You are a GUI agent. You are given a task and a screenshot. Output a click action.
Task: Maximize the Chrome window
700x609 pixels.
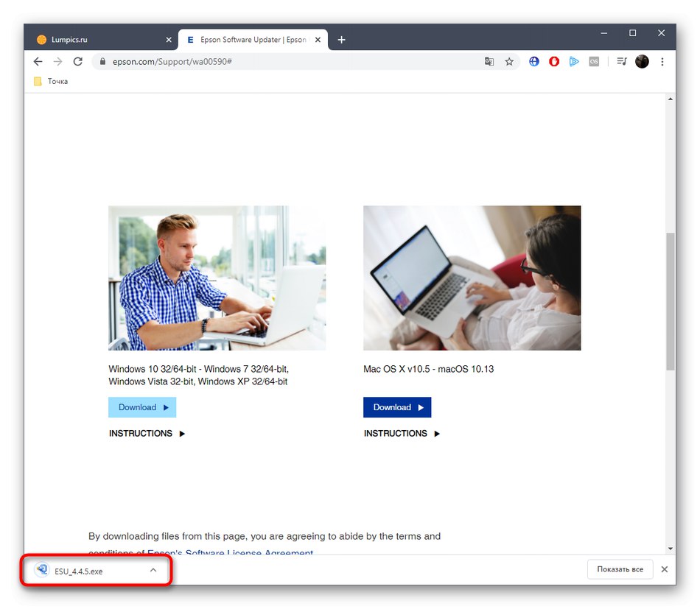coord(633,33)
